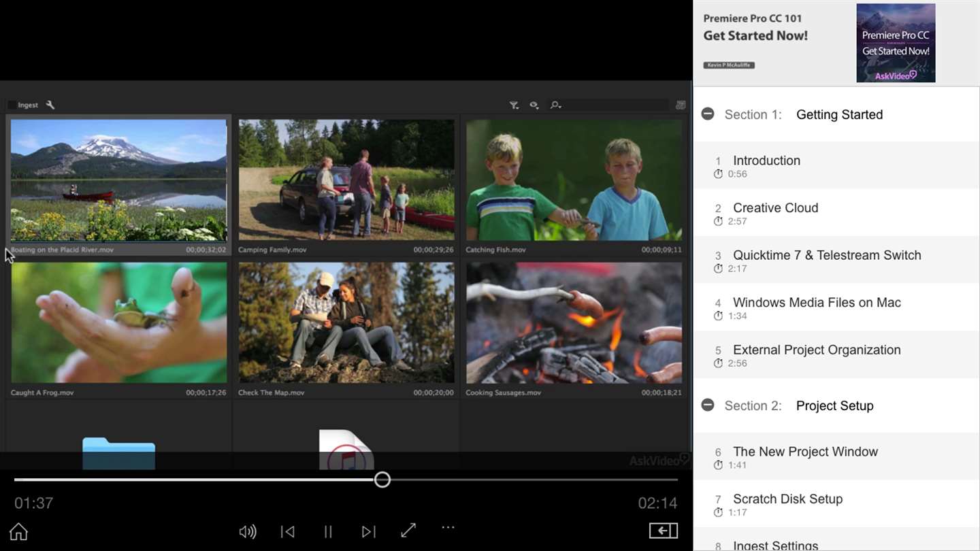Click the Kevin P McAuliffe author tag

coord(729,65)
